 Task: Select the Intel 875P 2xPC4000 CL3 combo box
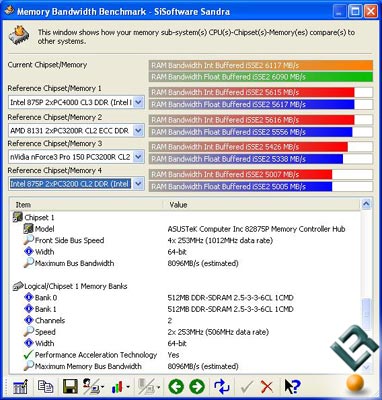click(76, 102)
